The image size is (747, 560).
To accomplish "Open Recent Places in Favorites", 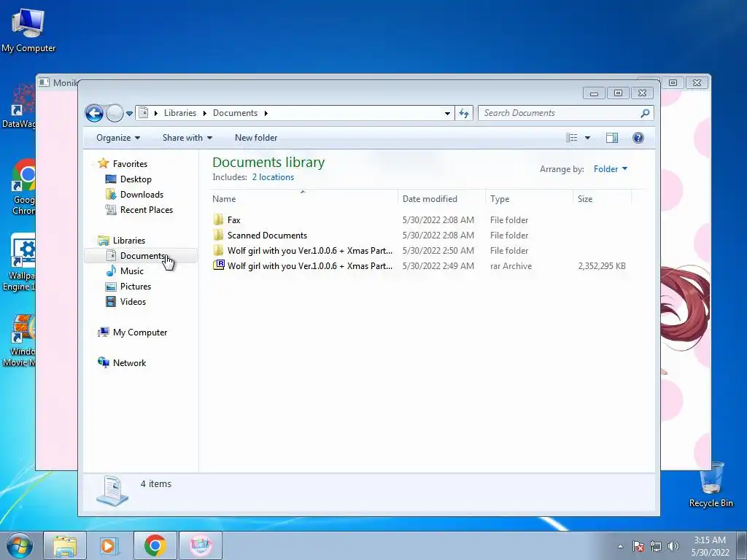I will coord(146,210).
